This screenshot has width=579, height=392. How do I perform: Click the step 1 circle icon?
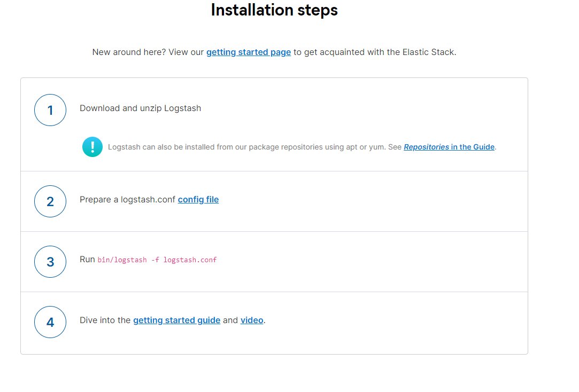point(50,110)
